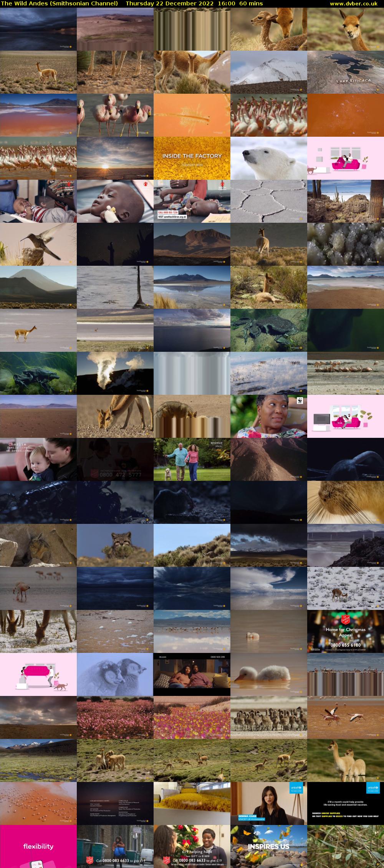Select the bt.com couple on sofa frame

pyautogui.click(x=192, y=674)
